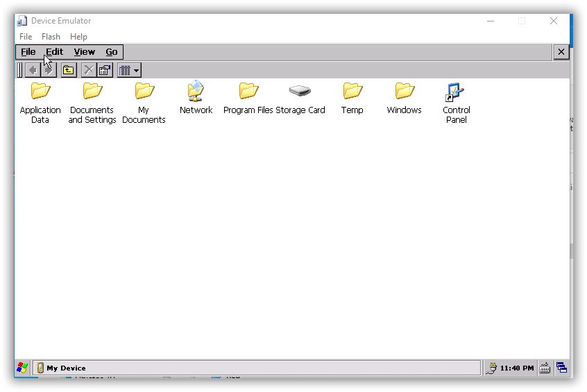Open the Device Emulator File menu
This screenshot has height=392, width=587.
26,37
